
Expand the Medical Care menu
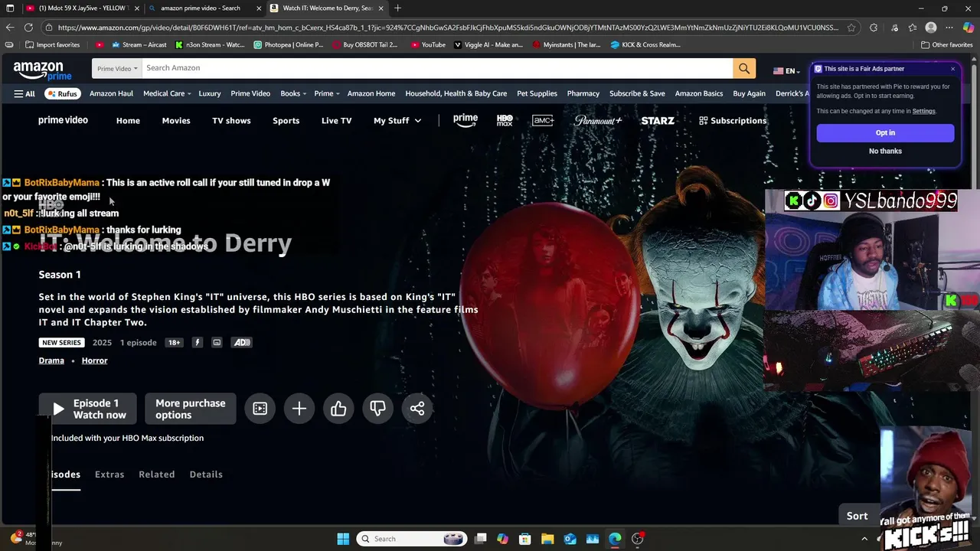pyautogui.click(x=168, y=93)
